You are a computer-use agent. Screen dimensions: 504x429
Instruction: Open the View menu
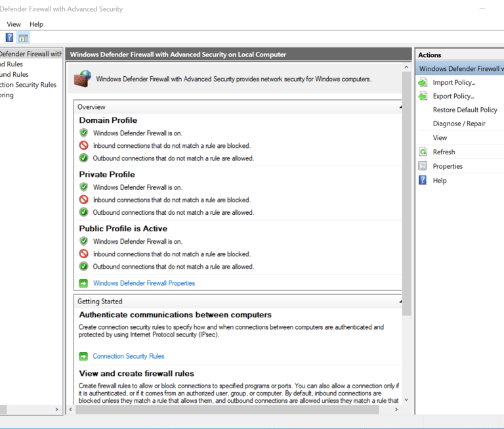pos(14,24)
